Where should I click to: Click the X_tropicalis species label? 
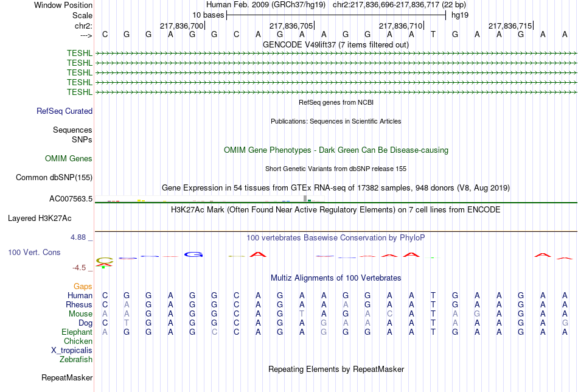pyautogui.click(x=72, y=351)
